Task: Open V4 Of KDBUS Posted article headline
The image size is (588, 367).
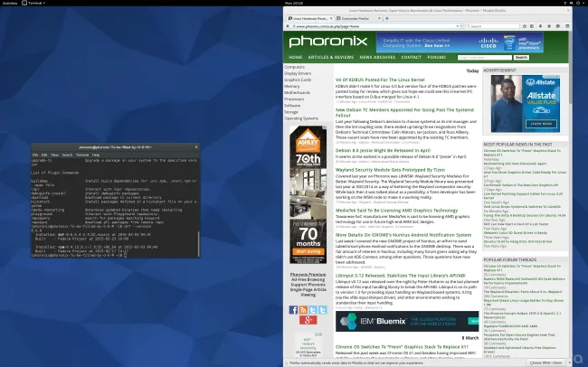Action: pos(380,80)
